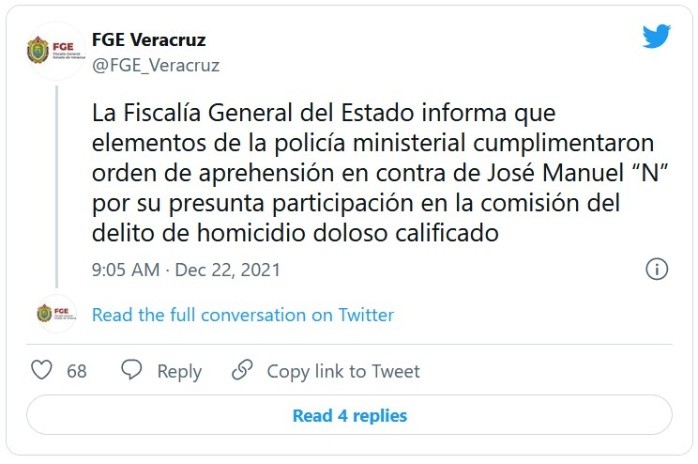Click the chain link copy icon
Viewport: 698px width, 464px height.
pyautogui.click(x=242, y=371)
